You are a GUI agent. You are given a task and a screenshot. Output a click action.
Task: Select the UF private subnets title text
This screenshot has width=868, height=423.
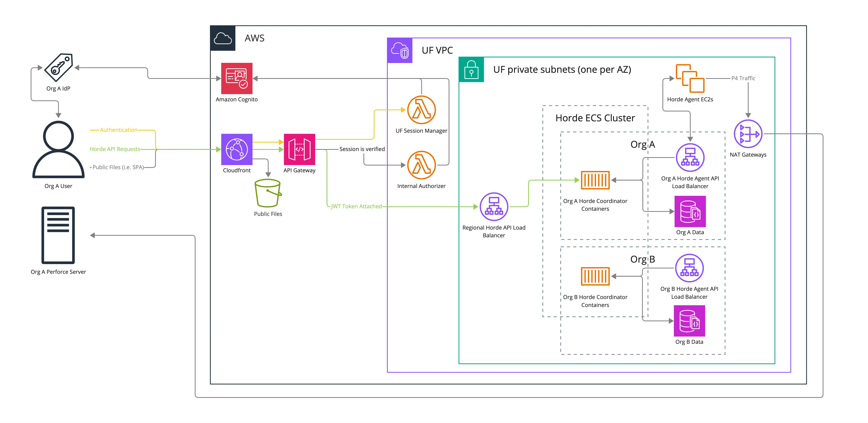562,69
